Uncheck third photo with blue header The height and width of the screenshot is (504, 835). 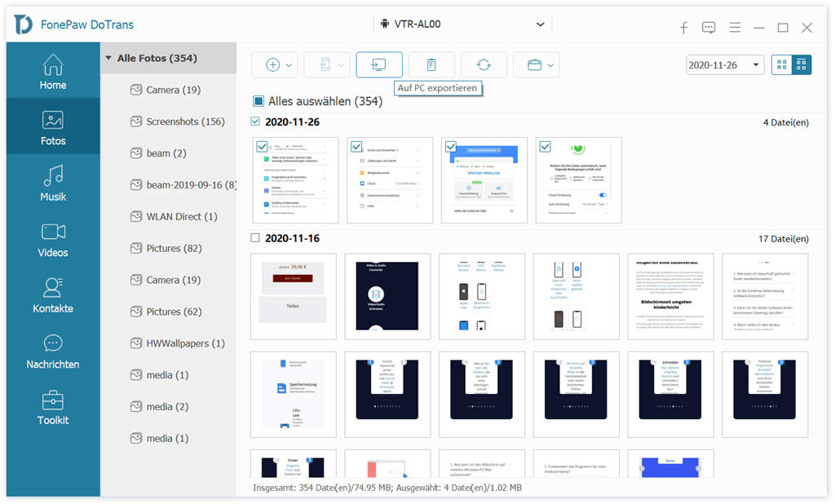point(450,146)
